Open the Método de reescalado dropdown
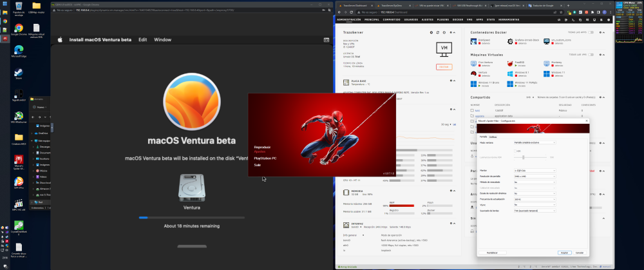This screenshot has height=270, width=644. pyautogui.click(x=535, y=182)
